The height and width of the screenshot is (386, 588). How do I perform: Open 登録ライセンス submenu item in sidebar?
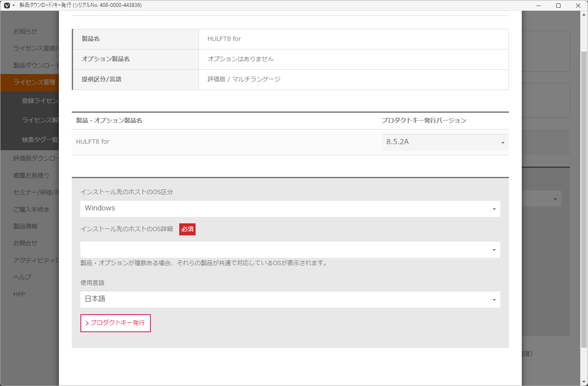pos(40,101)
